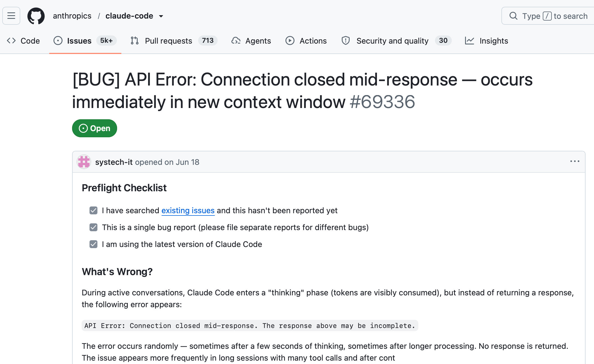Click the Security 30 count badge
594x364 pixels.
pos(443,41)
